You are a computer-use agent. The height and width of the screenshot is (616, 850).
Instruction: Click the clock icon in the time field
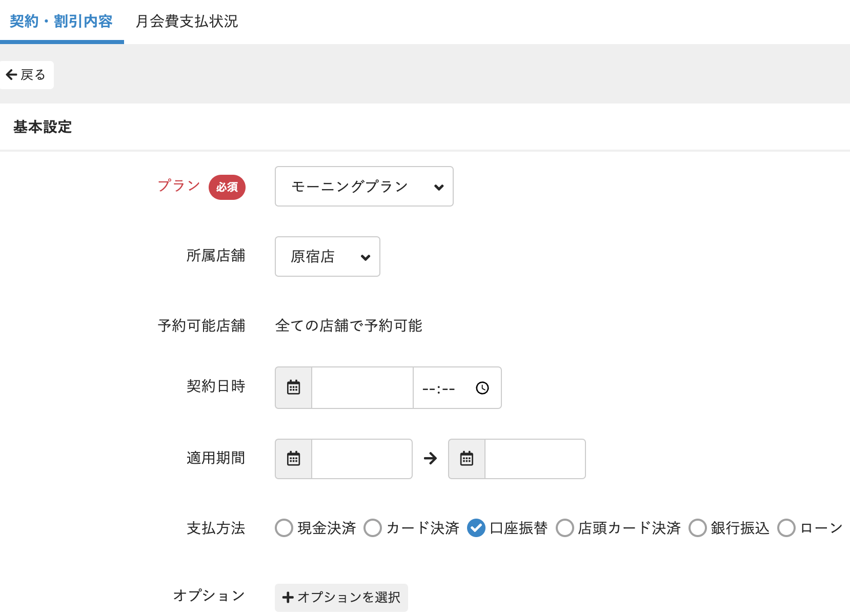(482, 388)
